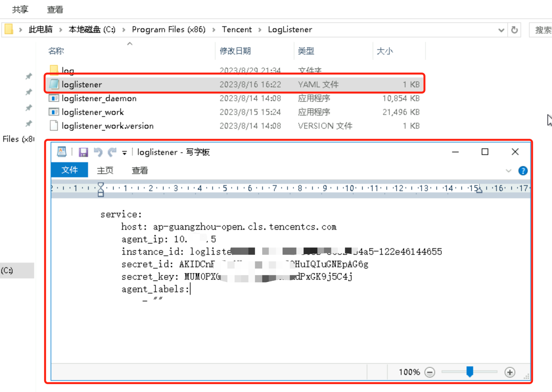Select the loglistener_work application icon
The image size is (552, 392).
[x=54, y=112]
